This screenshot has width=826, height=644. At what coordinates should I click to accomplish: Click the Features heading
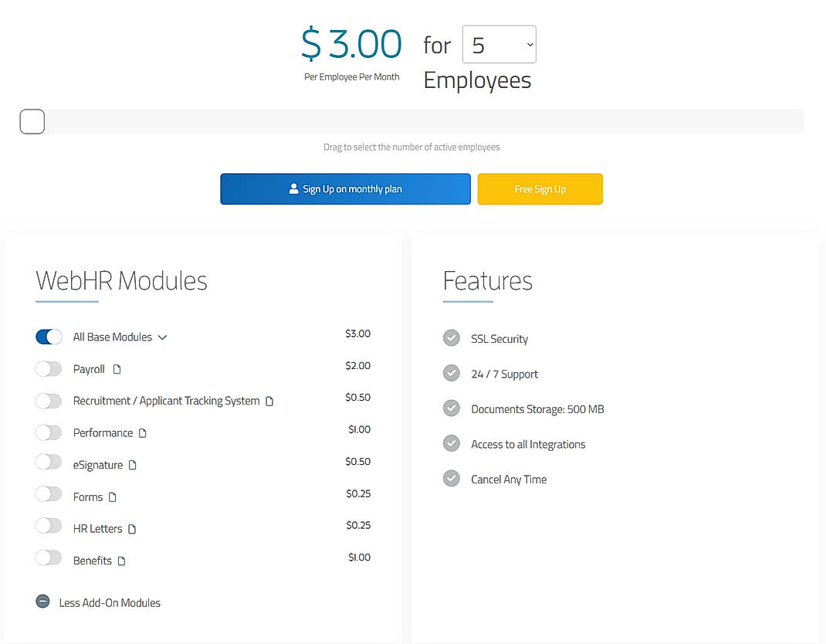(487, 281)
